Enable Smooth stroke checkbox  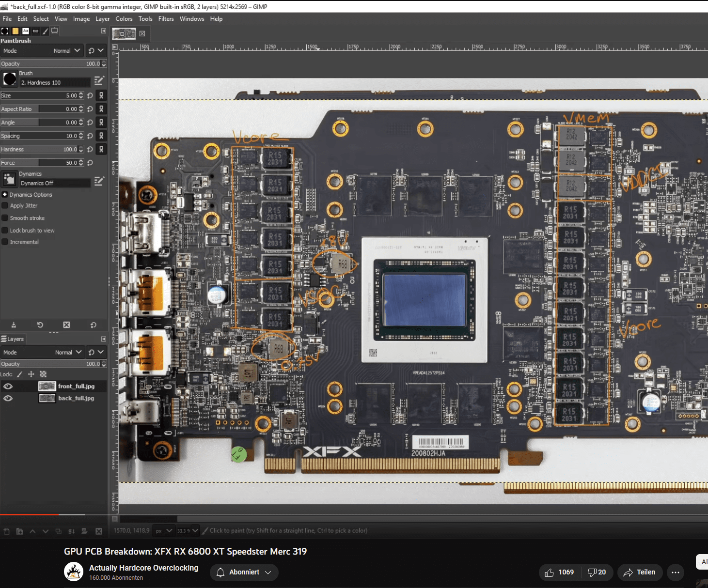5,218
